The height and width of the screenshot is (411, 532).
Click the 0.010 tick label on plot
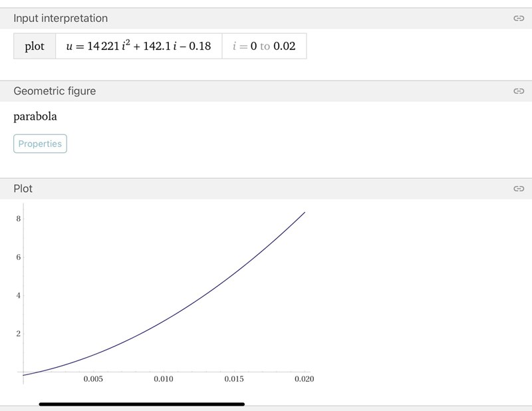click(x=164, y=379)
